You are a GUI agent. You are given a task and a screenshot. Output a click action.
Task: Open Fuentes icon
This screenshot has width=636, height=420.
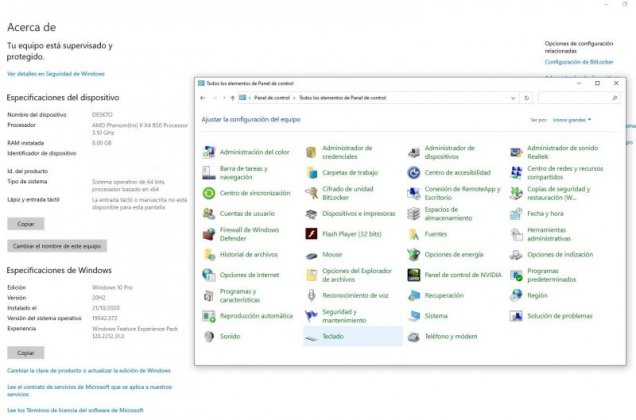(x=414, y=234)
